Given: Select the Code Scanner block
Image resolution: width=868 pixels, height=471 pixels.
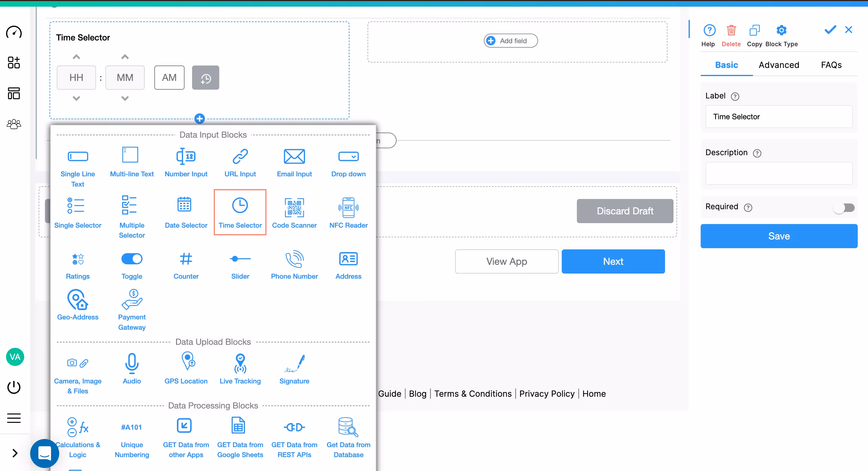Looking at the screenshot, I should pos(294,213).
